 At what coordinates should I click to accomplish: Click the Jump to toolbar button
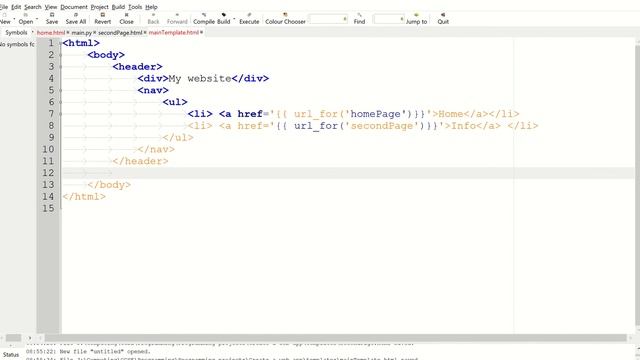(x=416, y=18)
